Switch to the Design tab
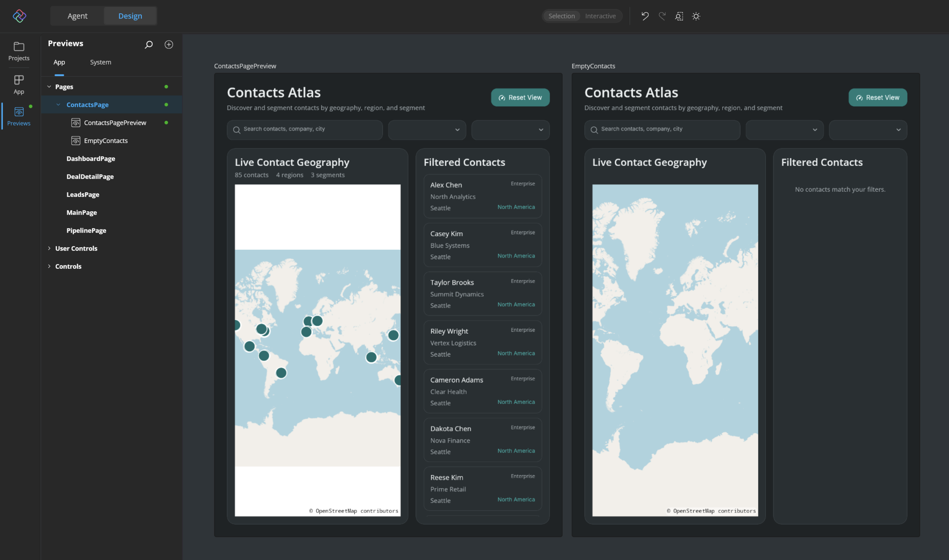Viewport: 949px width, 560px height. pos(130,16)
